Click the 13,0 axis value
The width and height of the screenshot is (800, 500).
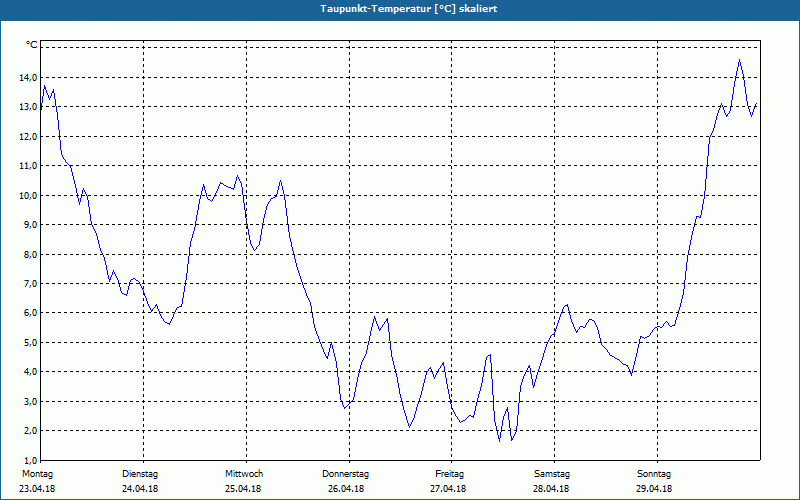(x=28, y=107)
